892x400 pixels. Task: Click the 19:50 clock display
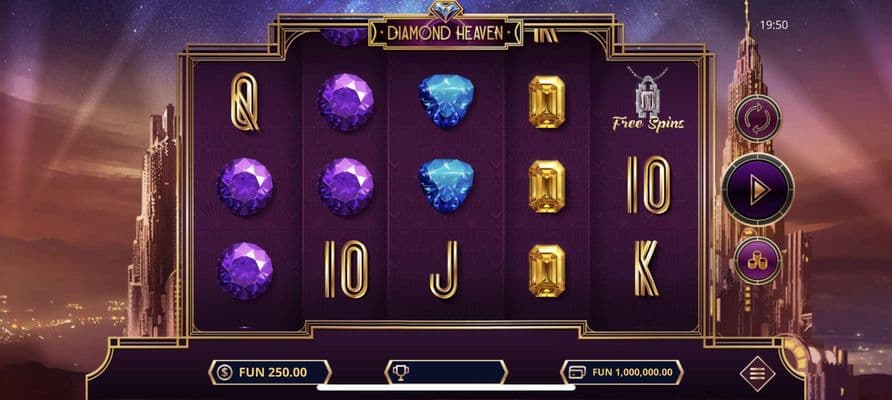[x=774, y=25]
